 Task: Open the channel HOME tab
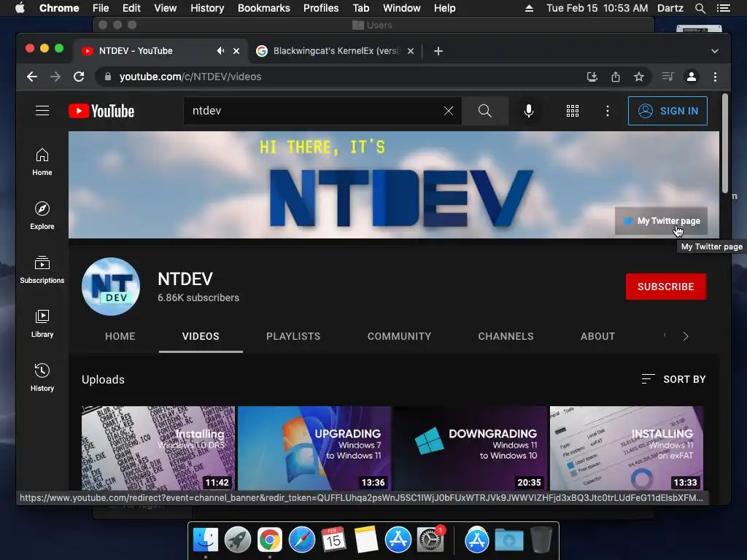120,336
